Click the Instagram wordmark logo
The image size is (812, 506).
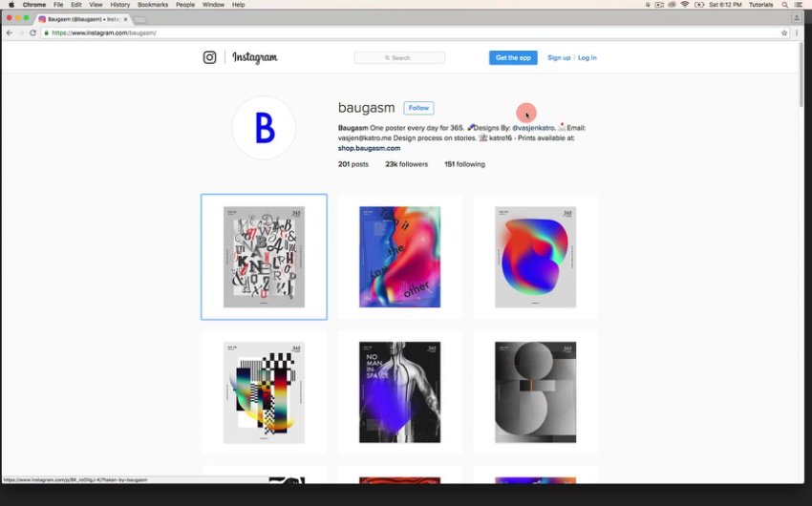(255, 57)
